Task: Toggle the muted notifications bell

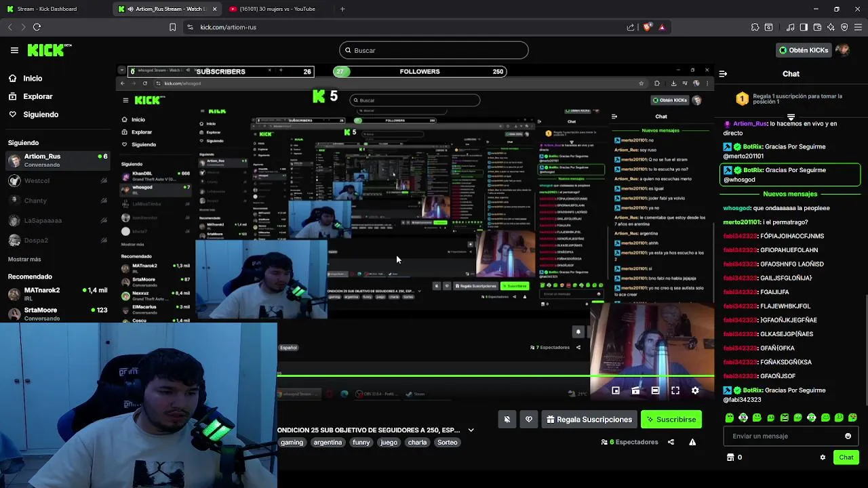Action: point(507,420)
